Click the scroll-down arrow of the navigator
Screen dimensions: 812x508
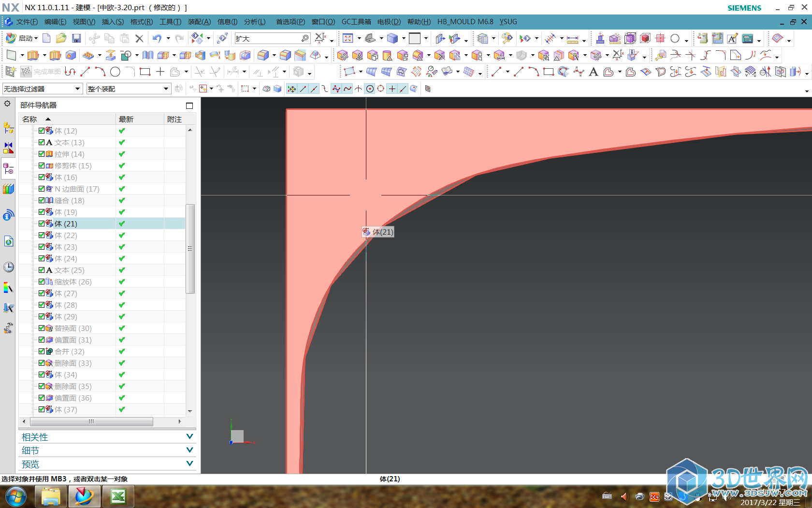(x=190, y=411)
